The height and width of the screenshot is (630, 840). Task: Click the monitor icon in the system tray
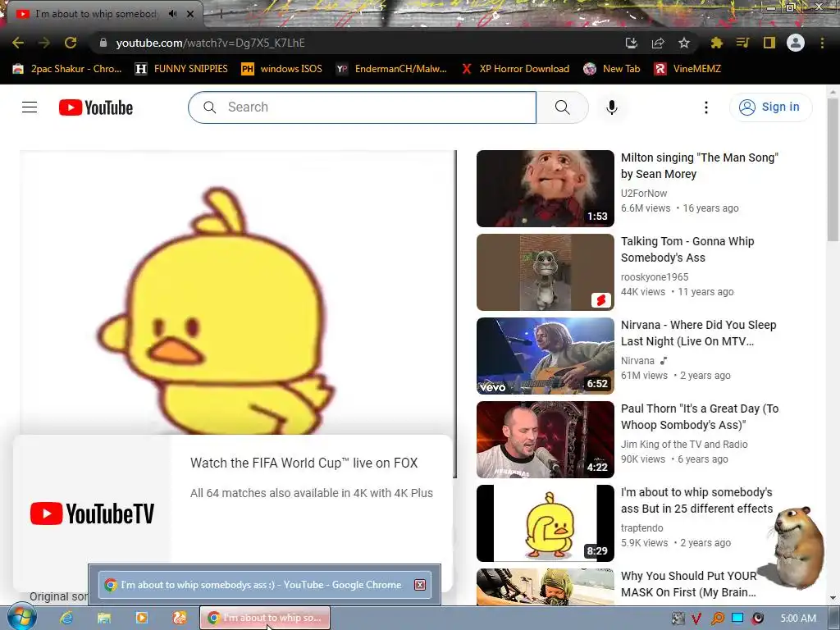pyautogui.click(x=737, y=618)
